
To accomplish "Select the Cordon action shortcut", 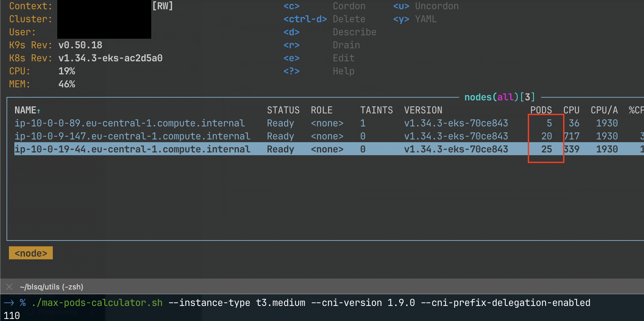I will click(291, 6).
